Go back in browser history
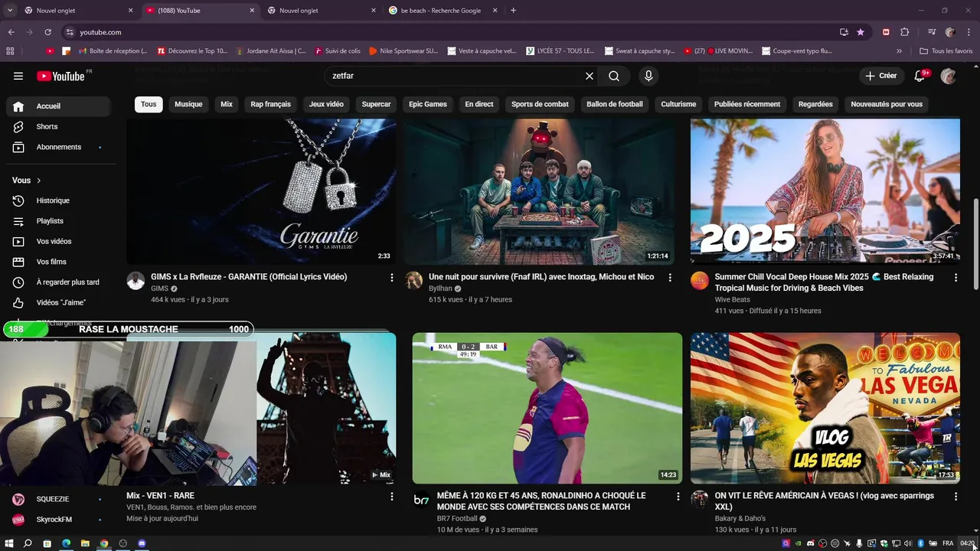 [11, 32]
